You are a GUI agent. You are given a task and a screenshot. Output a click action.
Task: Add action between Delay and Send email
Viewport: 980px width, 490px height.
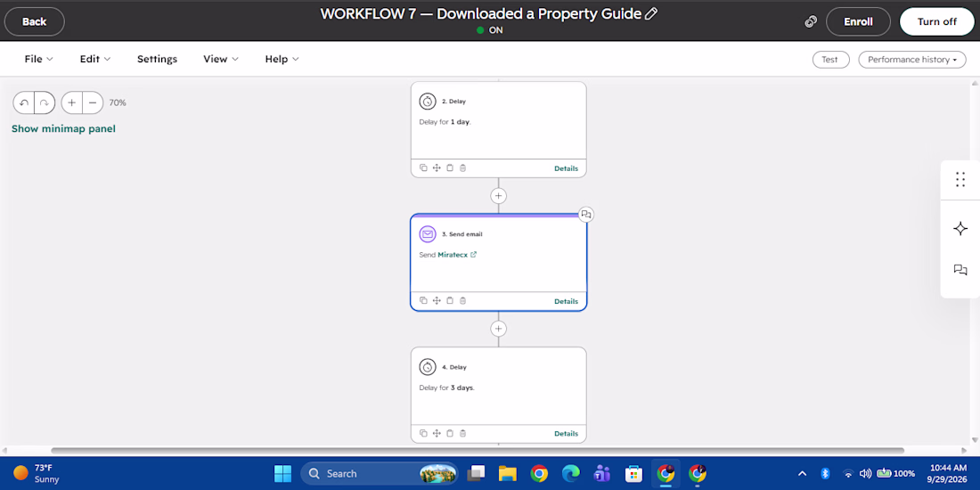click(498, 196)
